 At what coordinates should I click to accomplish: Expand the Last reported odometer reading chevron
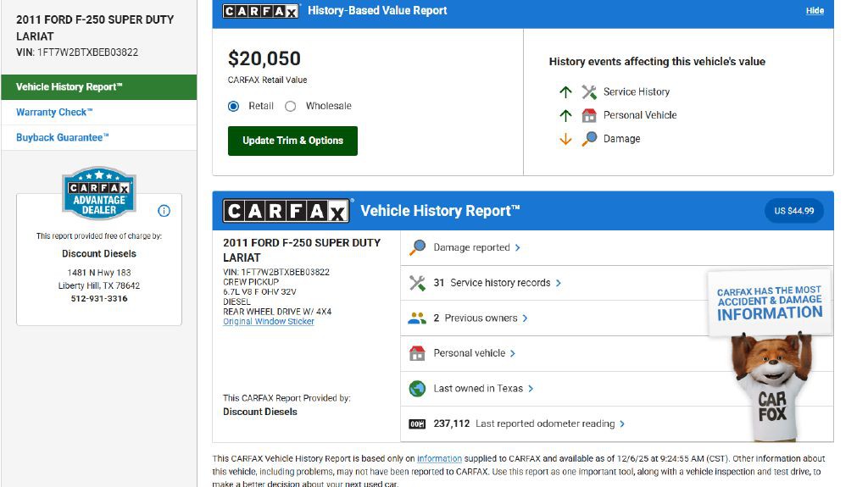click(623, 423)
